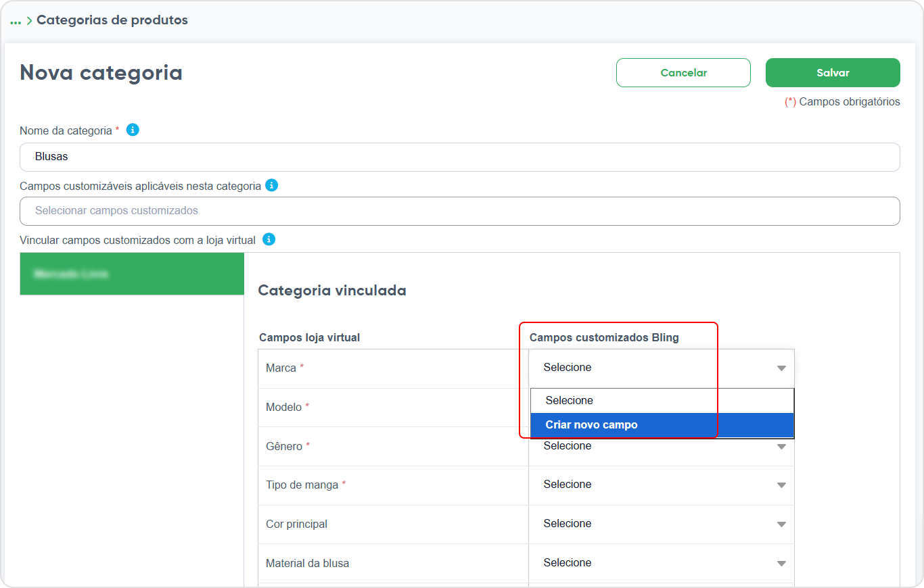Viewport: 924px width, 588px height.
Task: Select the blurred store tab in green sidebar
Action: point(132,274)
